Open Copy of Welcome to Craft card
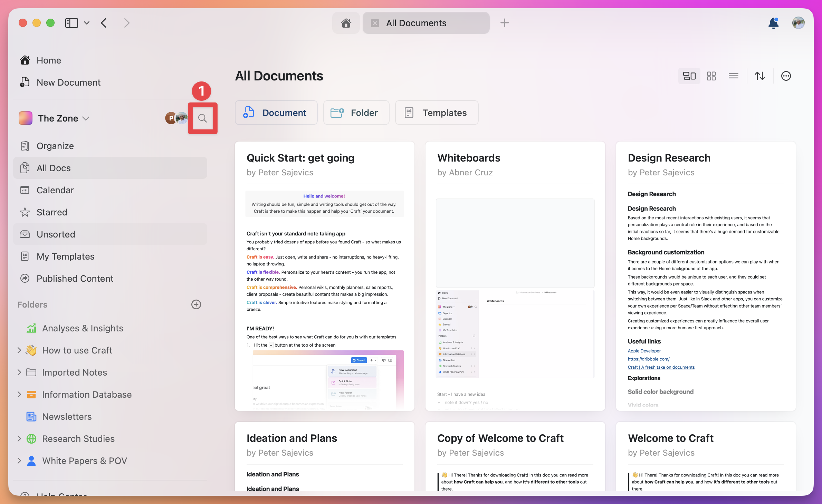The image size is (822, 504). click(x=515, y=456)
